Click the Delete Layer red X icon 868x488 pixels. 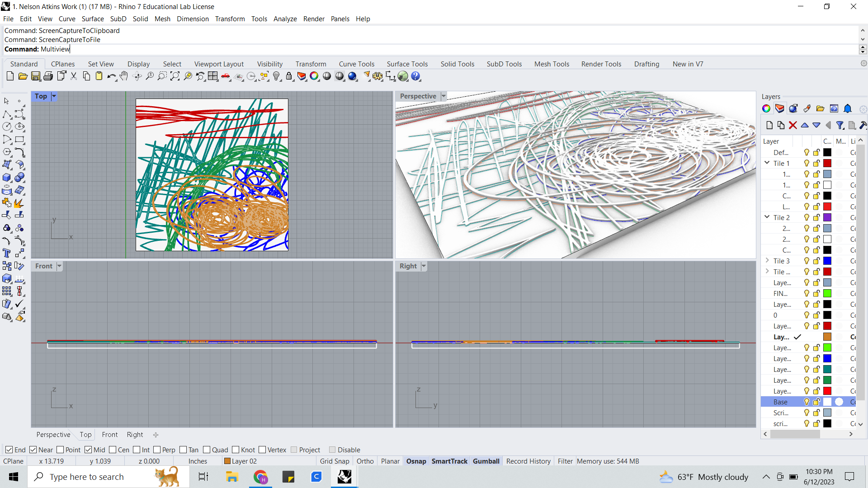(793, 125)
